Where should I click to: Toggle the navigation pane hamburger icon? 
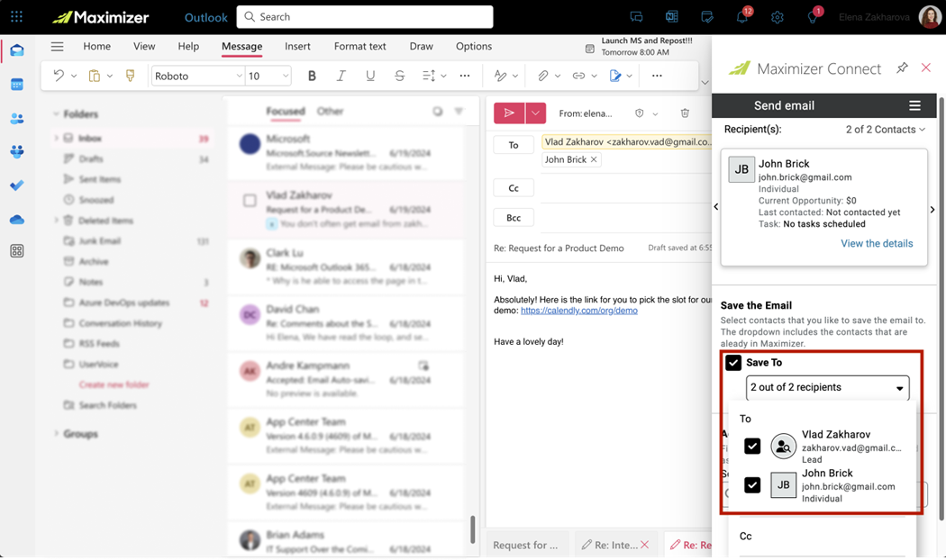58,47
